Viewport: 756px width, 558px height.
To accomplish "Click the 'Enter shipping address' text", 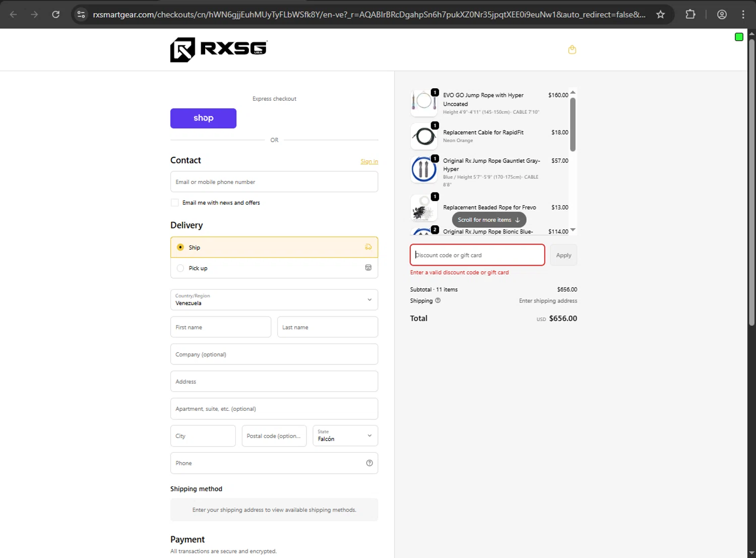I will tap(548, 300).
